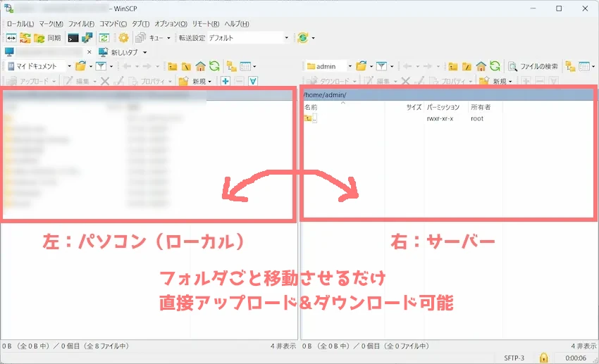Click the root owner cell
This screenshot has height=364, width=599.
477,119
